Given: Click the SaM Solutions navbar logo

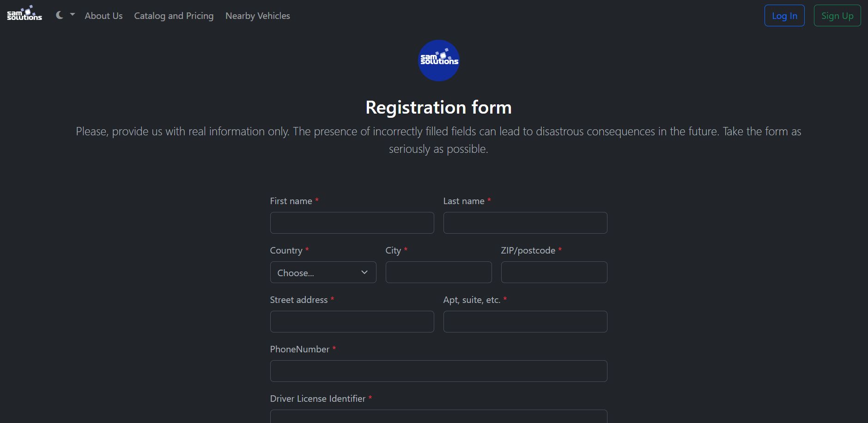Looking at the screenshot, I should (x=24, y=14).
